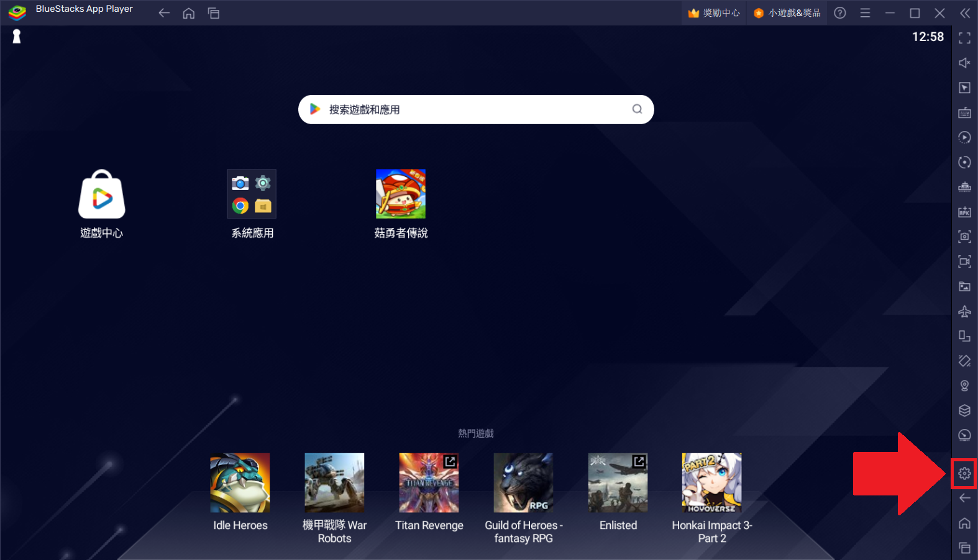
Task: Take a screenshot using sidebar icon
Action: (x=964, y=237)
